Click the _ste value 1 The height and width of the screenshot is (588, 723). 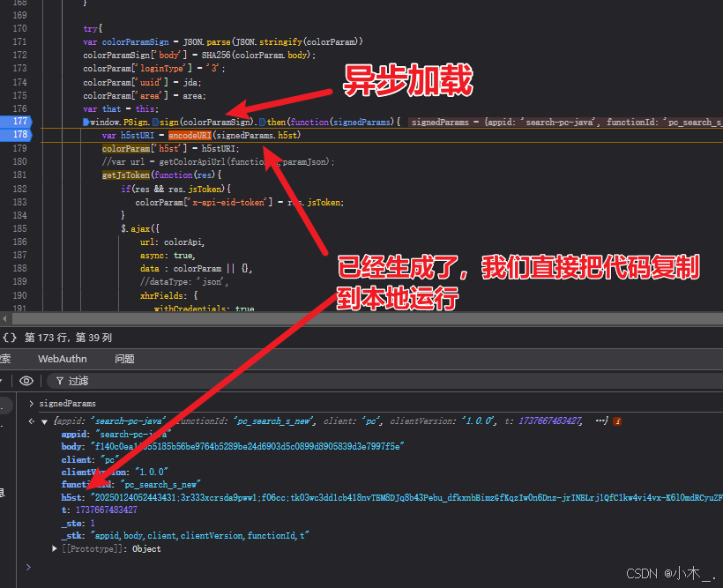click(93, 523)
